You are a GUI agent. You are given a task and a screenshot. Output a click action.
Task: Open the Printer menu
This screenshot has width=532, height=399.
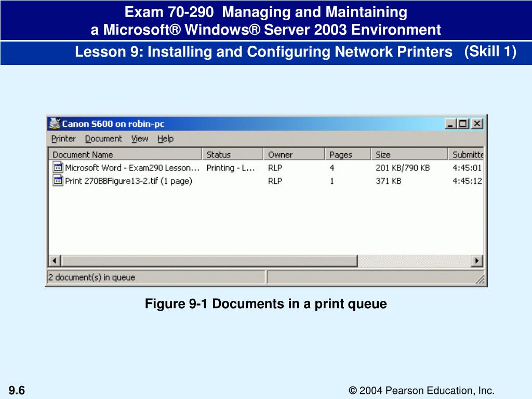coord(63,139)
